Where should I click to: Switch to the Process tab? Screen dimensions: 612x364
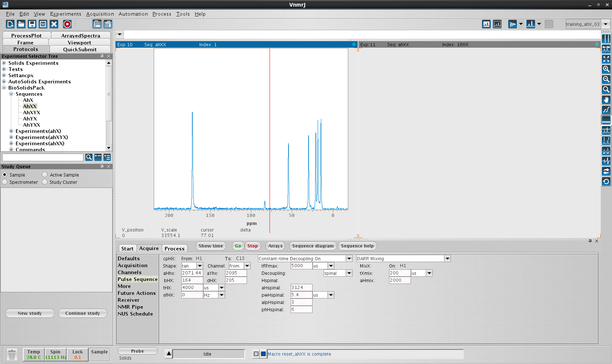[x=174, y=249]
